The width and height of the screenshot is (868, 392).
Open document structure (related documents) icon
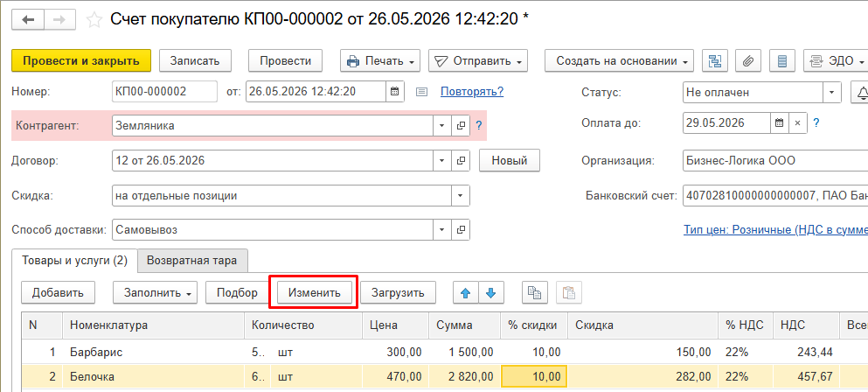(x=715, y=61)
